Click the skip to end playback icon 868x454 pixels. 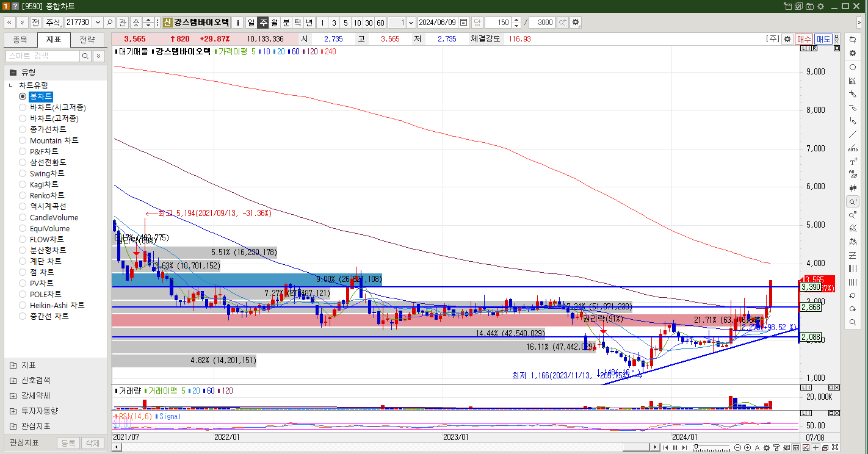684,447
